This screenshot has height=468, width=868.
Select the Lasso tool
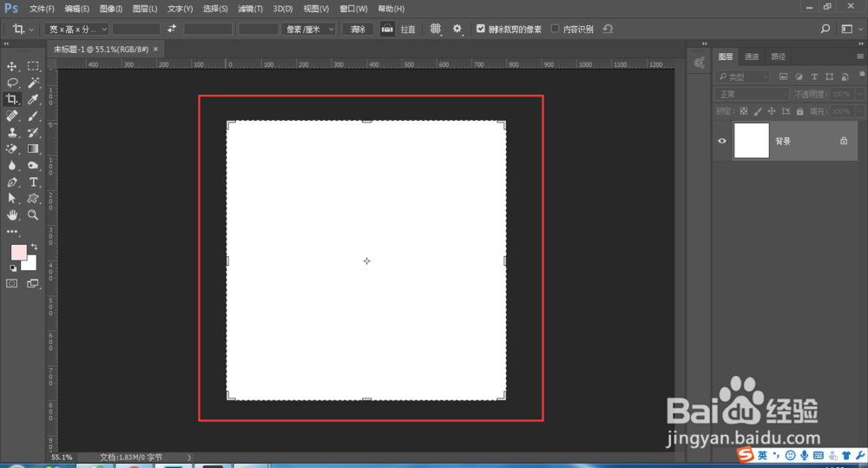pos(11,83)
